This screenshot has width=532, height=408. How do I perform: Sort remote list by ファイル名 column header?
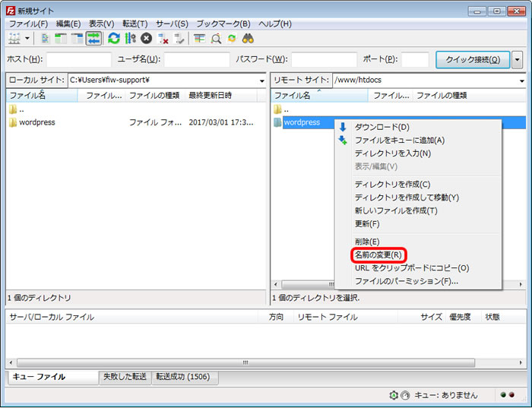[x=319, y=95]
